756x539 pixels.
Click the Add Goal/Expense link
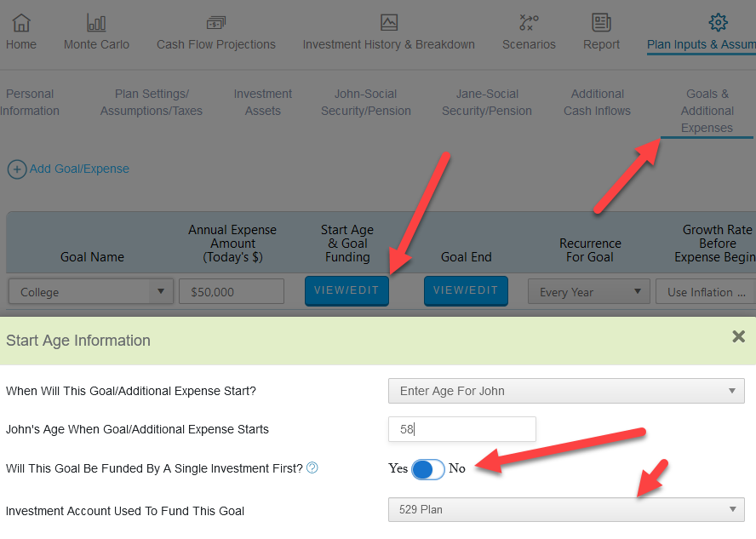point(79,169)
